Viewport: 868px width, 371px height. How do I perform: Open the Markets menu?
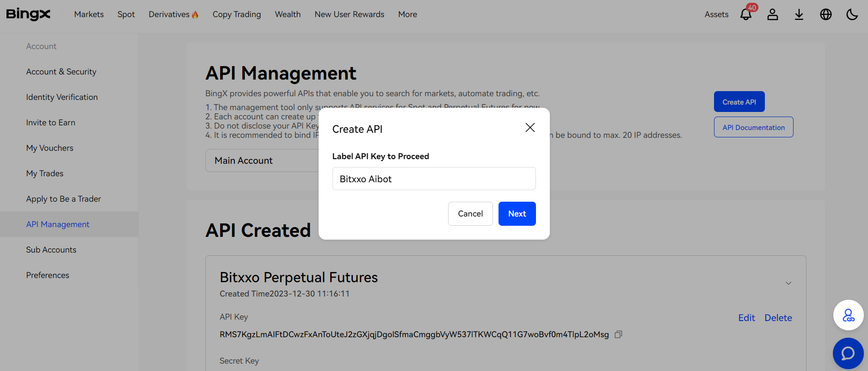tap(89, 14)
